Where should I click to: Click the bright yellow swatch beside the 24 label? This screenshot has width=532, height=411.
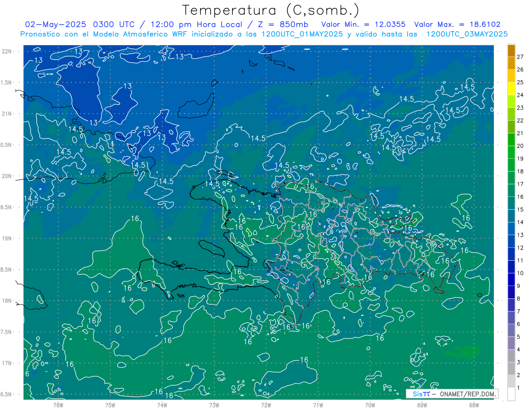pos(511,89)
